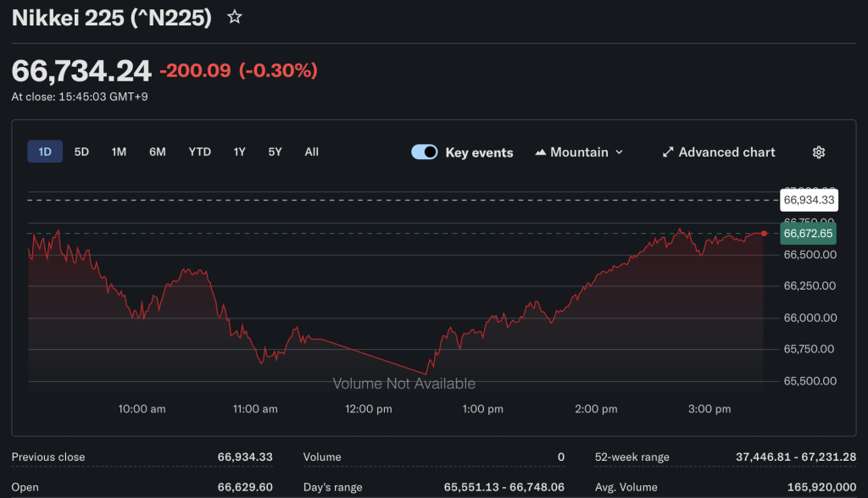Click the At close timestamp text
Image resolution: width=868 pixels, height=498 pixels.
tap(80, 97)
